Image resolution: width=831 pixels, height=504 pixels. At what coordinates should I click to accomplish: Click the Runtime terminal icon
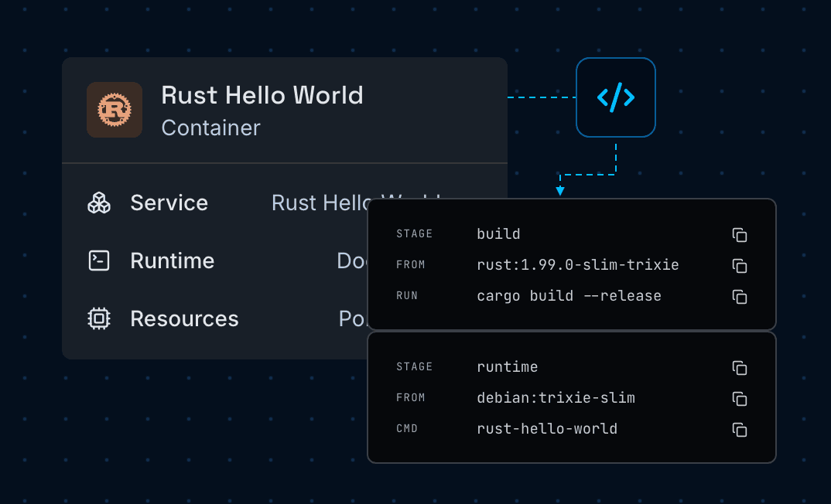click(99, 261)
